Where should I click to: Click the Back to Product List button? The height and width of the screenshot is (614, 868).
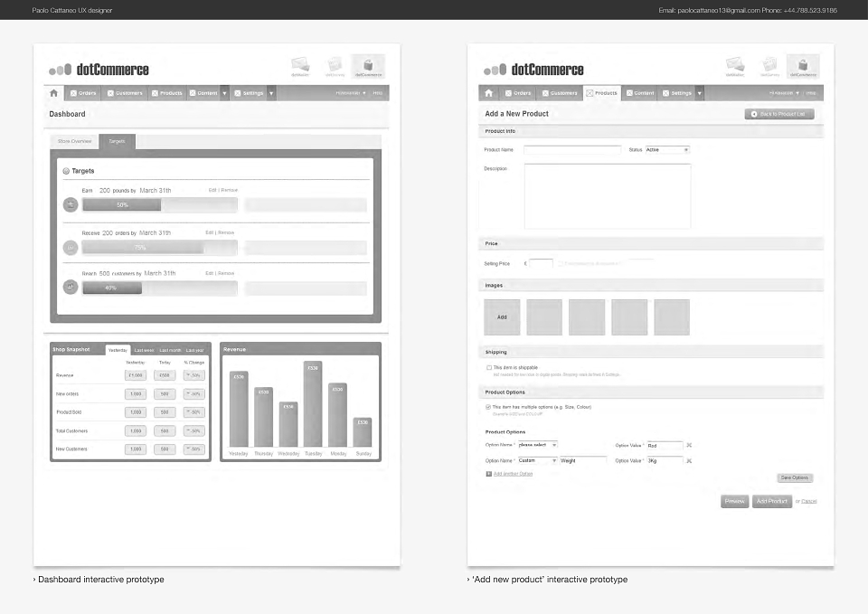pyautogui.click(x=779, y=114)
